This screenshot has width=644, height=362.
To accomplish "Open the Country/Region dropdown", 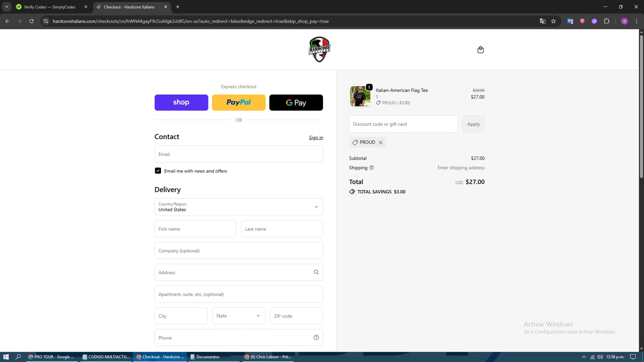I will 239,207.
